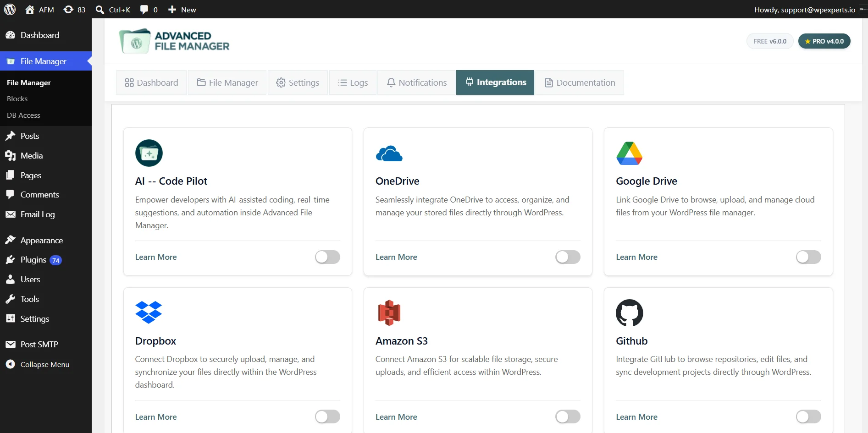Open the AFM site home icon
The height and width of the screenshot is (433, 868).
(30, 10)
